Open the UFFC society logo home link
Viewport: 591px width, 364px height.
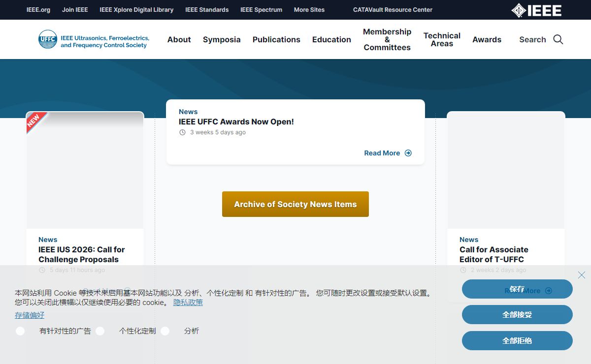pyautogui.click(x=94, y=39)
